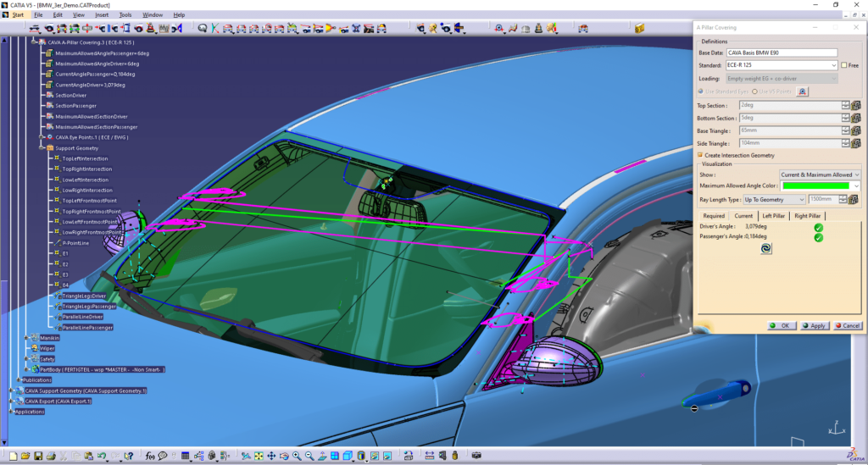Click the Fly mode airplane icon
Viewport: 868px width, 465px height.
tap(246, 457)
